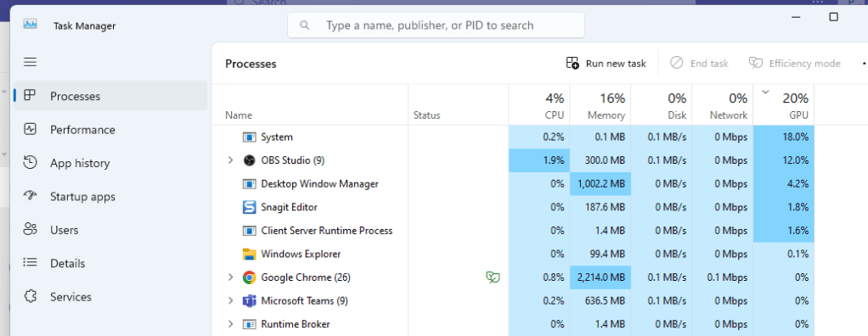Click the Efficiency mode button

point(794,64)
